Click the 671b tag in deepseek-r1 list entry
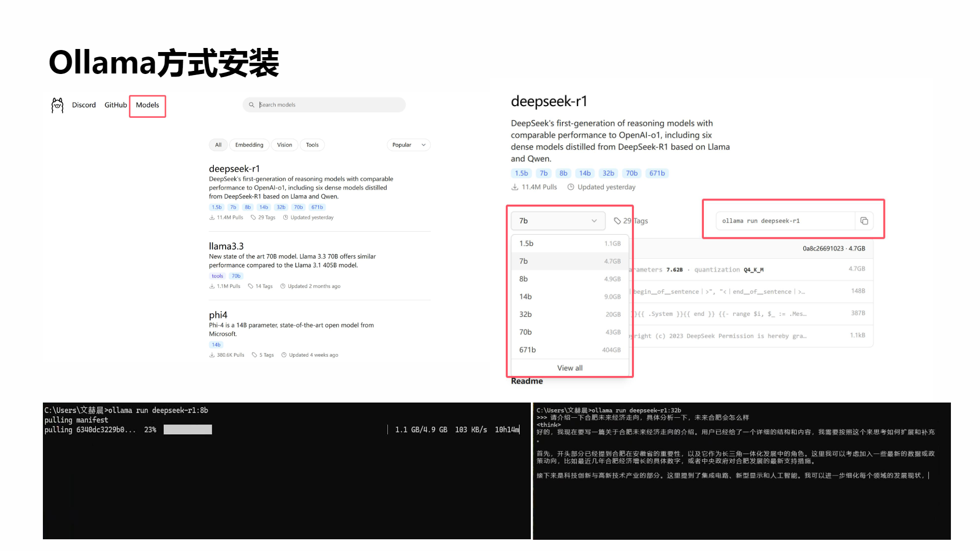Viewport: 980px width, 551px height. pos(317,207)
